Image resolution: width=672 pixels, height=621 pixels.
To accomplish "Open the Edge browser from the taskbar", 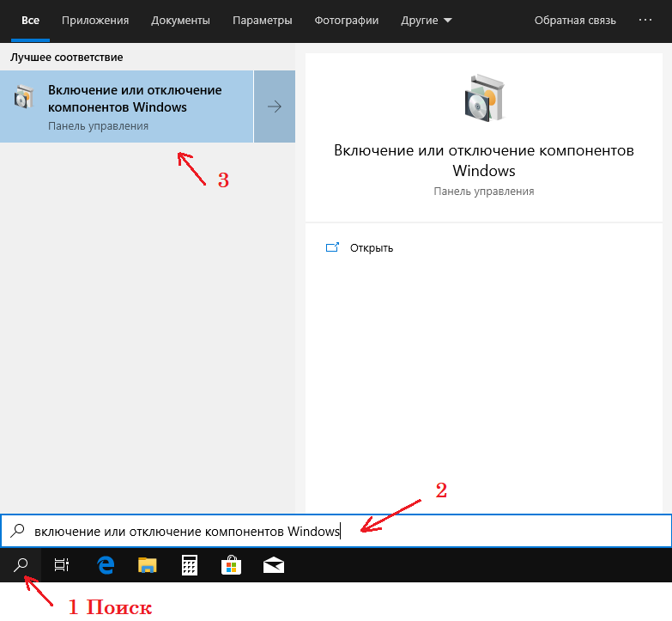I will tap(106, 565).
